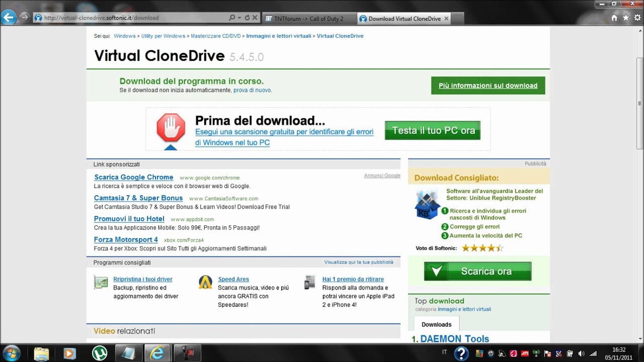Switch to TNTforum Call of Duty 2 tab
Screen dimensions: 644x362
308,19
